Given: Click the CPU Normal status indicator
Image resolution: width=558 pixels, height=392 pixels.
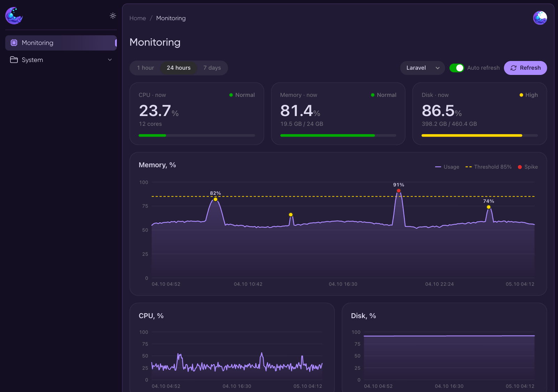Looking at the screenshot, I should tap(242, 95).
